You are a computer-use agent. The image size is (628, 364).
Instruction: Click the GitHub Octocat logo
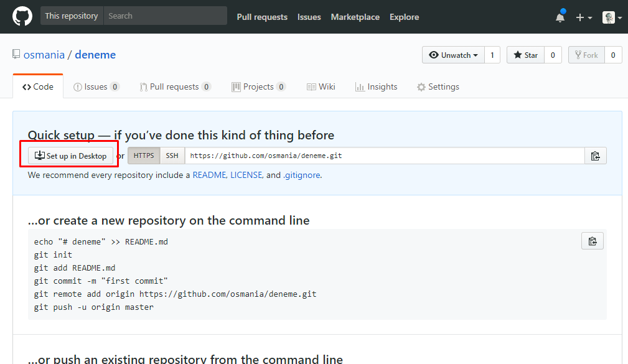[22, 16]
